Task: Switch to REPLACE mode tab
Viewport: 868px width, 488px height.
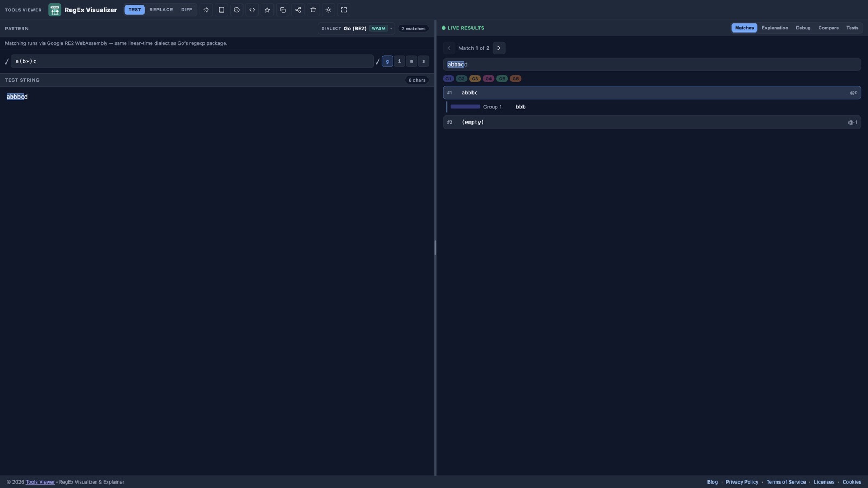Action: coord(161,10)
